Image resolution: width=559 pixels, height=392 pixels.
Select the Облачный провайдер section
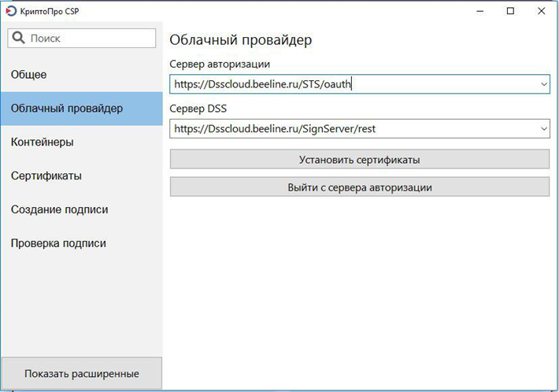point(82,109)
